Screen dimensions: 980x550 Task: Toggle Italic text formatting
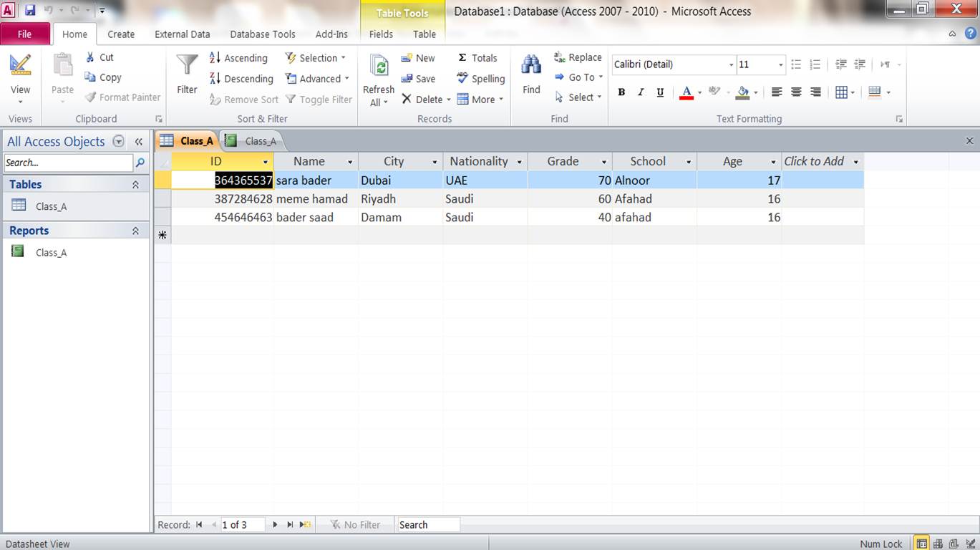pos(641,92)
